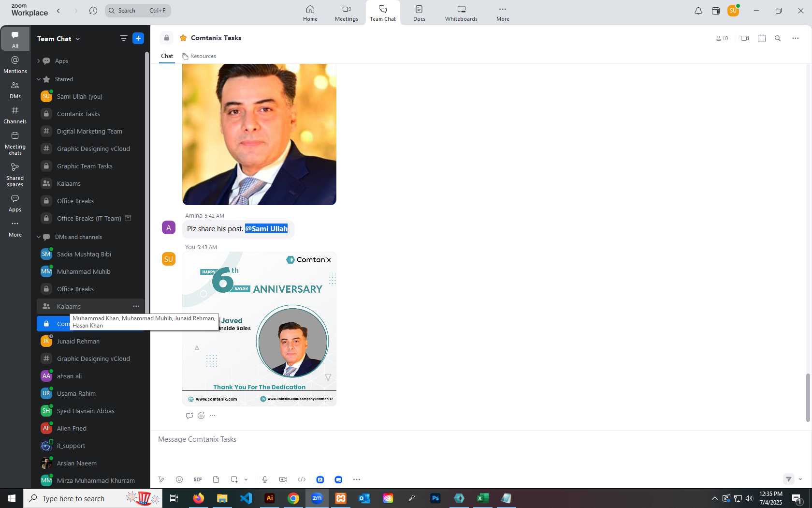This screenshot has width=812, height=508.
Task: Open Excel from the taskbar
Action: pos(482,498)
